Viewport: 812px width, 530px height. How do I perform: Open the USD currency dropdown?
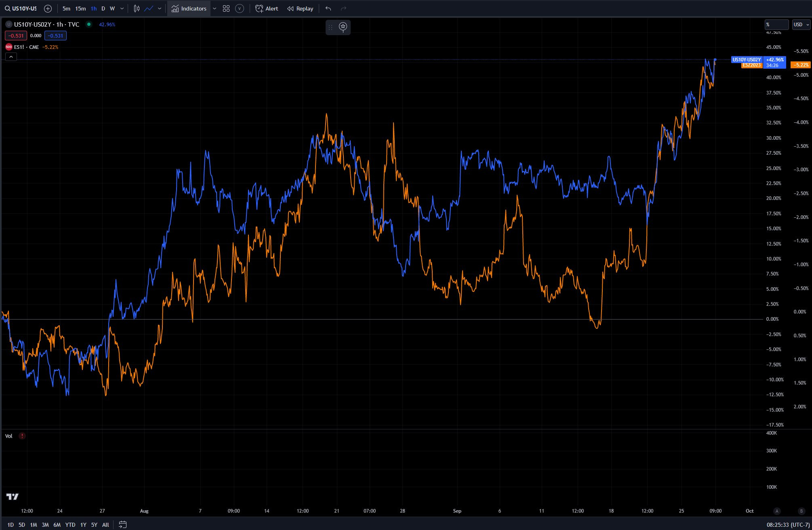point(801,25)
